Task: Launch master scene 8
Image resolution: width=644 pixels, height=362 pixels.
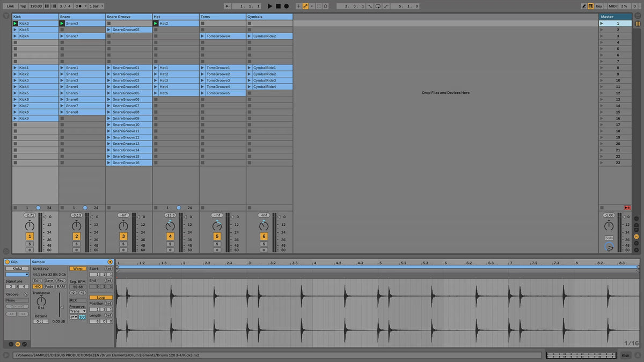Action: [601, 68]
